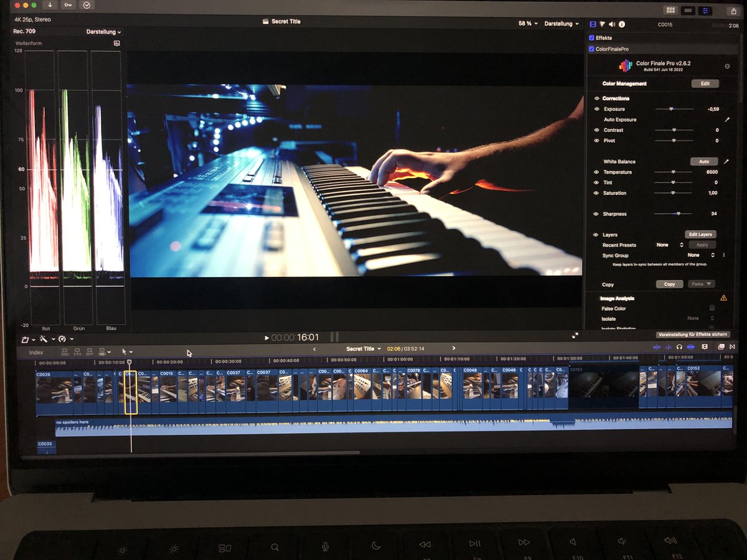Toggle solo headphones icon in timeline
Image resolution: width=747 pixels, height=560 pixels.
[x=679, y=347]
